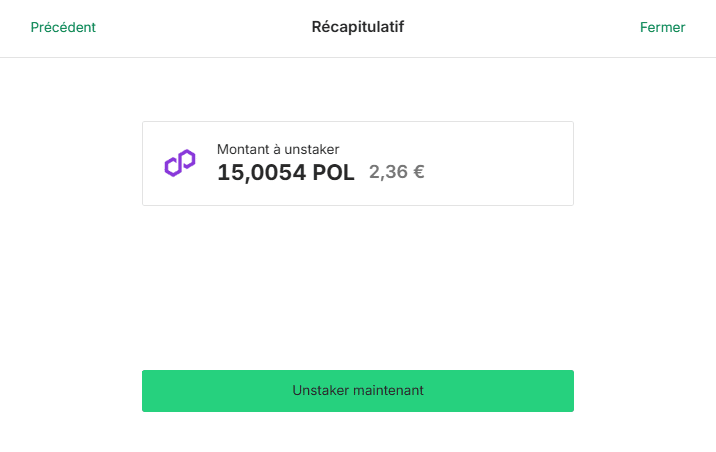The height and width of the screenshot is (452, 716).
Task: Click the 15,0054 amount figure
Action: (x=262, y=173)
